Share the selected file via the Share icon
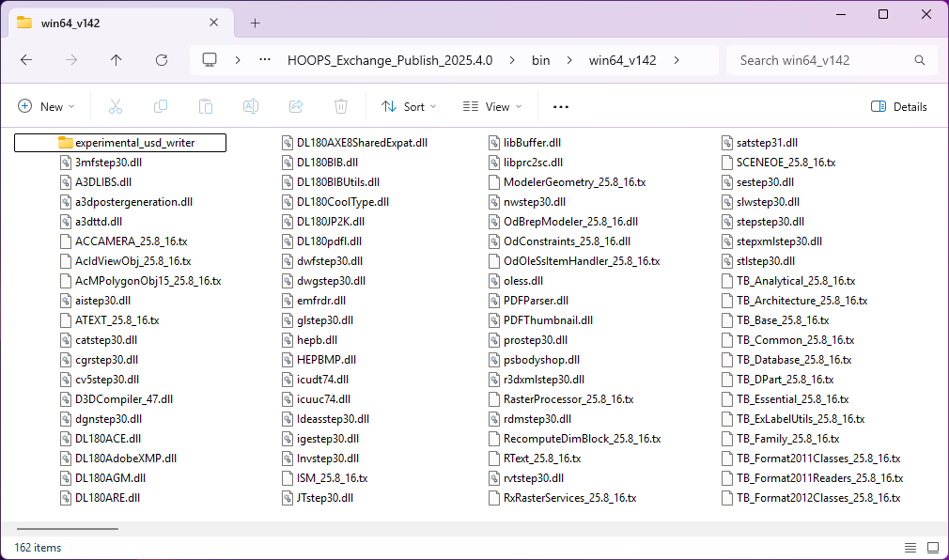This screenshot has height=560, width=949. (296, 106)
